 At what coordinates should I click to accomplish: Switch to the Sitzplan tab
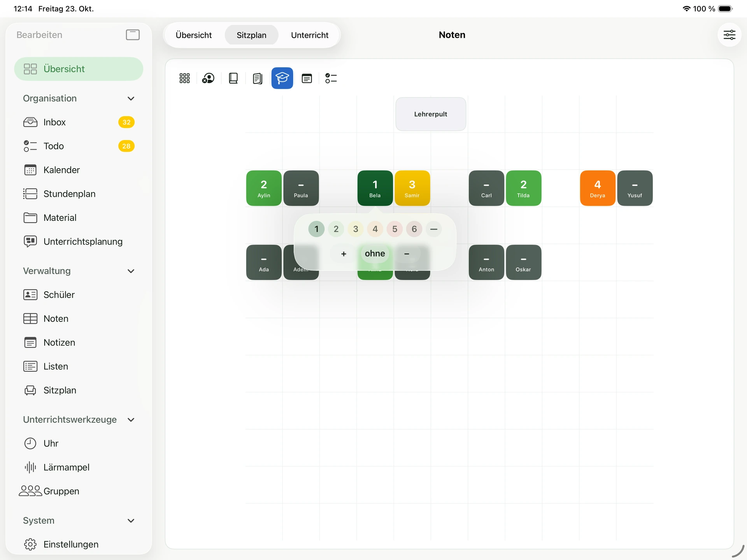pyautogui.click(x=251, y=35)
